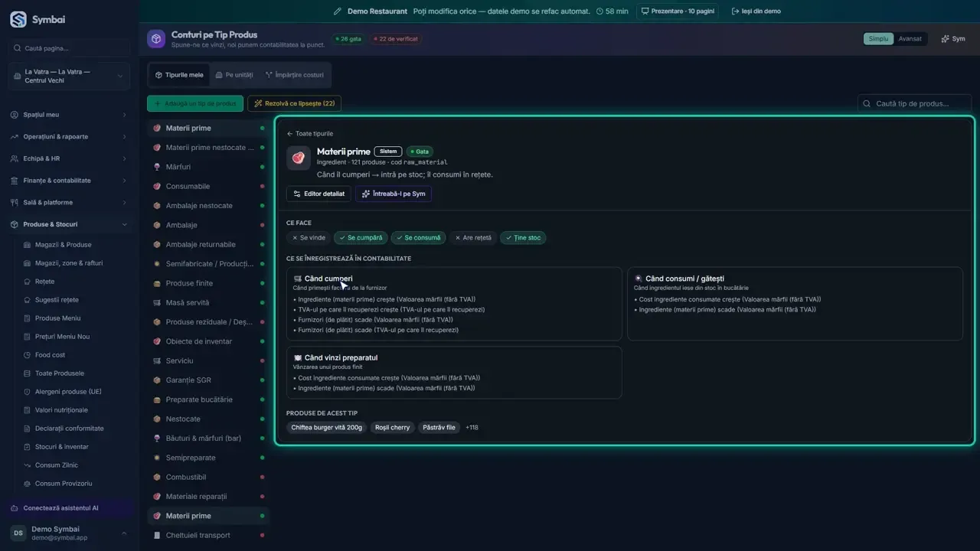Click the Masă servită type icon
Image resolution: width=980 pixels, height=551 pixels.
pyautogui.click(x=157, y=302)
